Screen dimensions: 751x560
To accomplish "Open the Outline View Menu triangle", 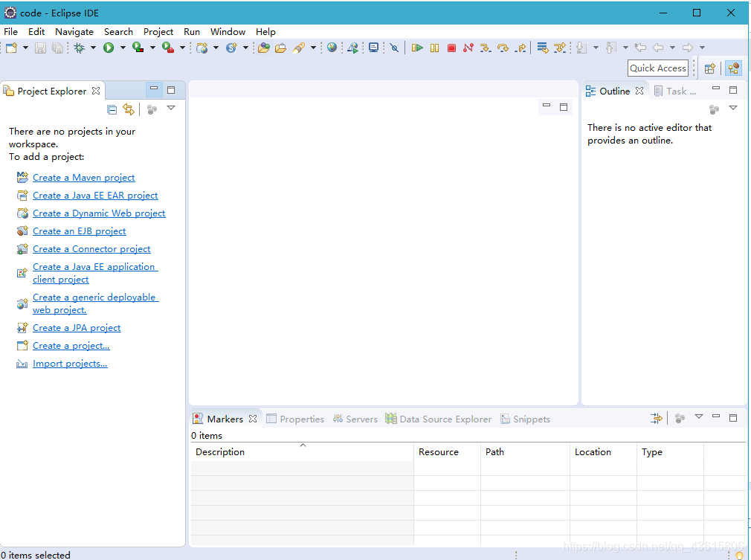I will [733, 109].
